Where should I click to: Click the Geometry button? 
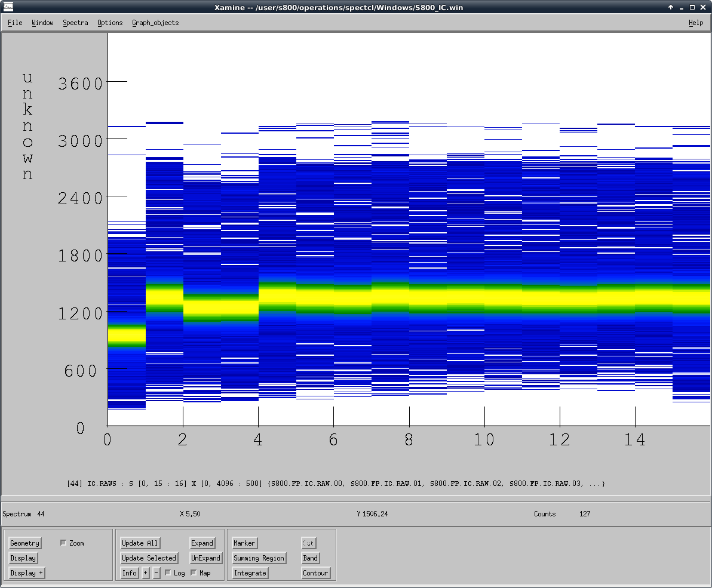pos(24,543)
